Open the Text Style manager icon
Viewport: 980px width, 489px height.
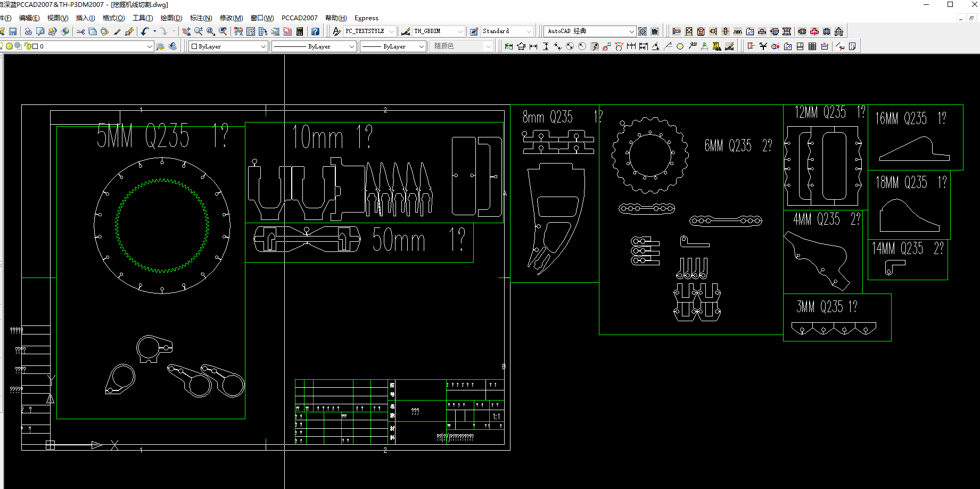336,31
